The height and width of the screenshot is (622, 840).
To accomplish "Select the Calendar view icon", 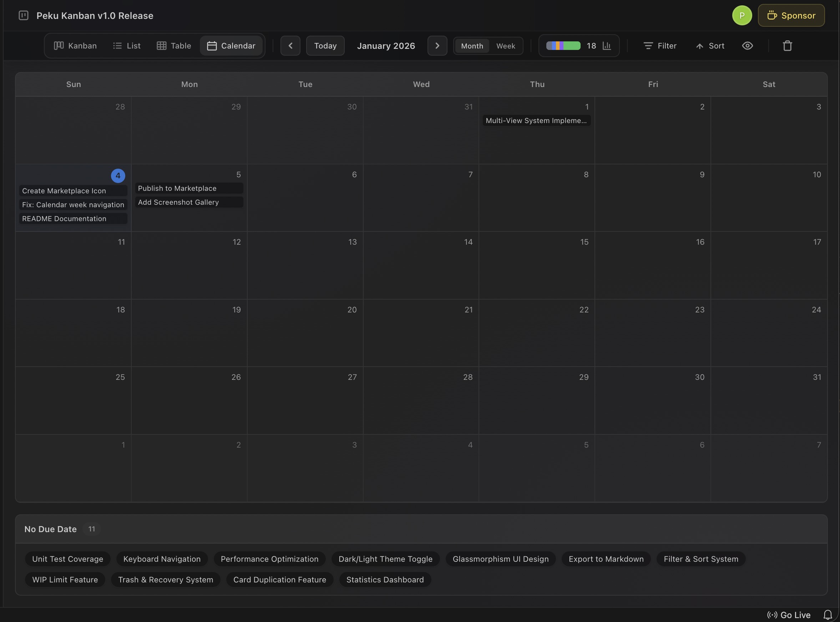I will click(212, 46).
